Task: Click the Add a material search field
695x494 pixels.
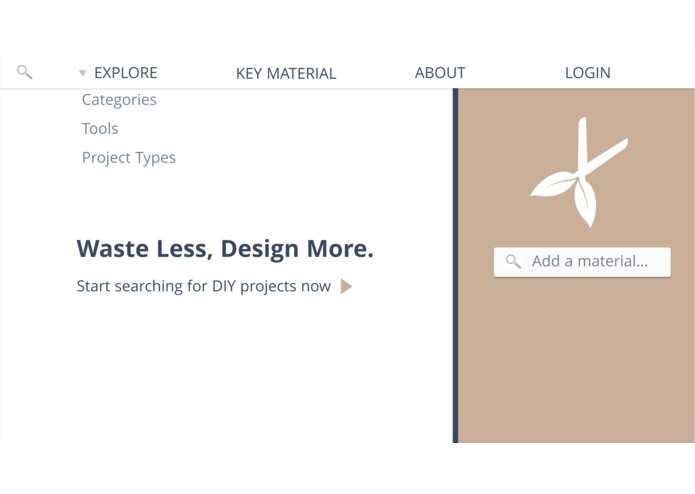Action: [582, 262]
